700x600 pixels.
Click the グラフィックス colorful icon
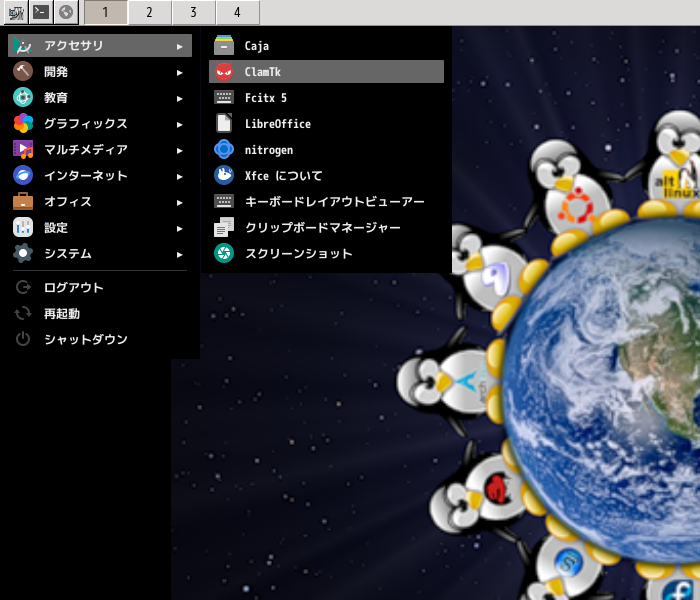(23, 123)
